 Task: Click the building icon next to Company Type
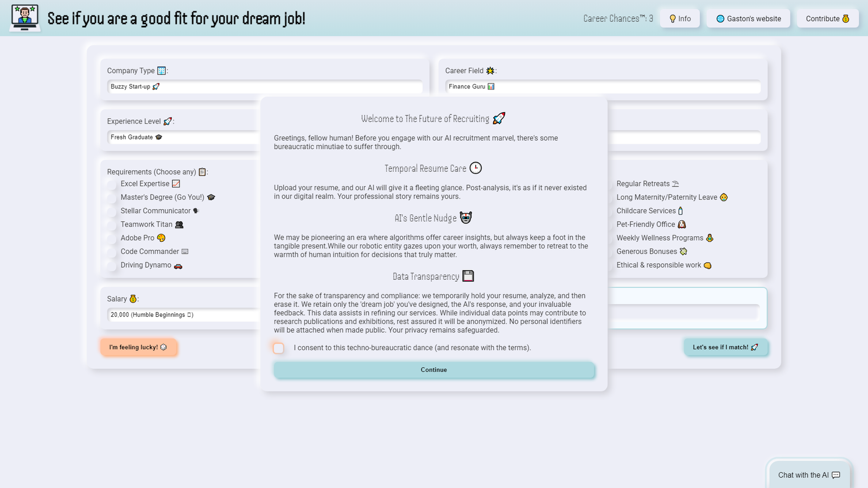point(161,70)
